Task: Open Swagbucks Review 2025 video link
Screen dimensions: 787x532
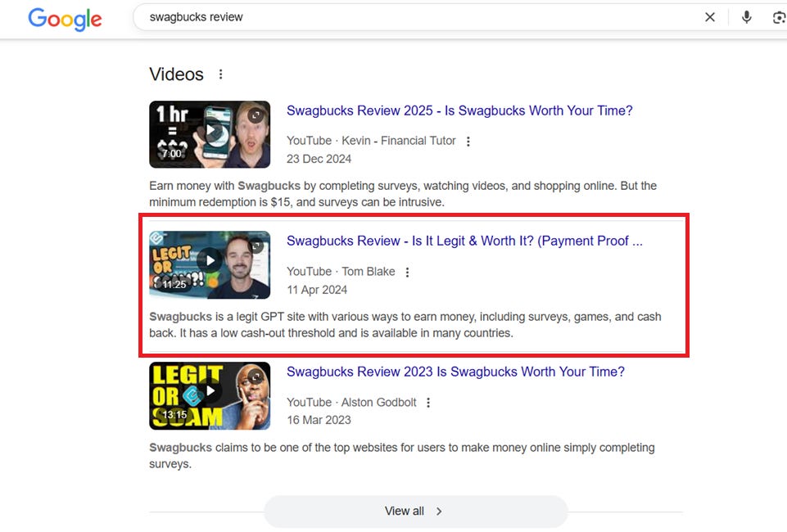Action: (x=459, y=110)
